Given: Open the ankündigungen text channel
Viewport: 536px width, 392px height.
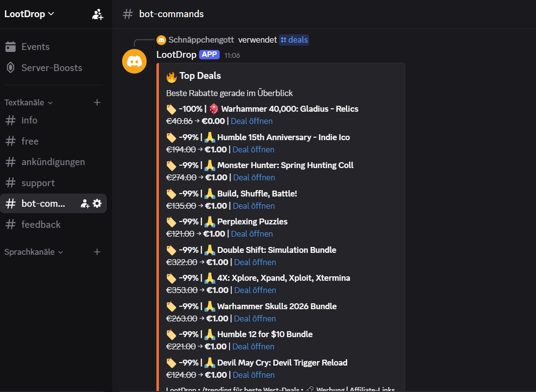Looking at the screenshot, I should (x=53, y=162).
